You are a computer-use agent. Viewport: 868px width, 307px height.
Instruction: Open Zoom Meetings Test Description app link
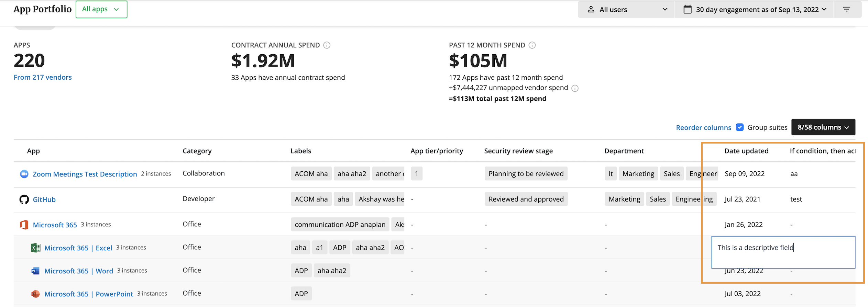coord(85,174)
